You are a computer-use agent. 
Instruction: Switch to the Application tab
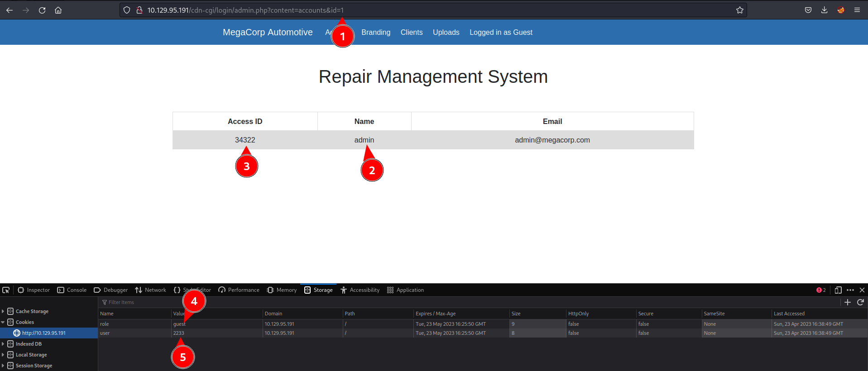pyautogui.click(x=406, y=290)
